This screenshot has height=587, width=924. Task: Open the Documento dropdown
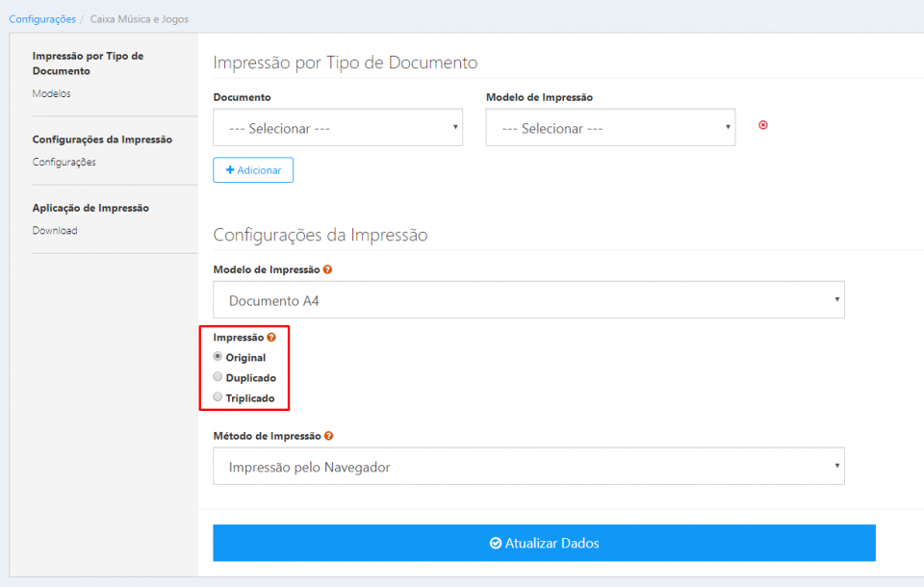click(x=337, y=128)
